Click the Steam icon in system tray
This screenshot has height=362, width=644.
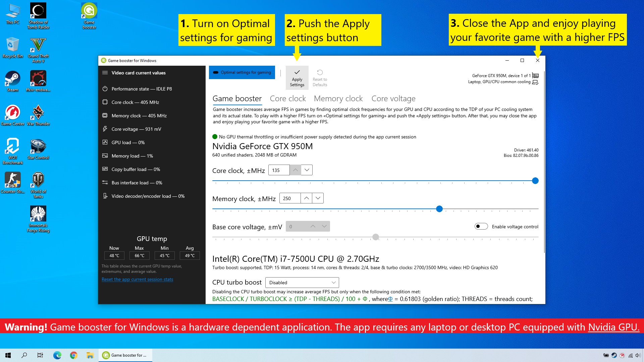point(614,355)
